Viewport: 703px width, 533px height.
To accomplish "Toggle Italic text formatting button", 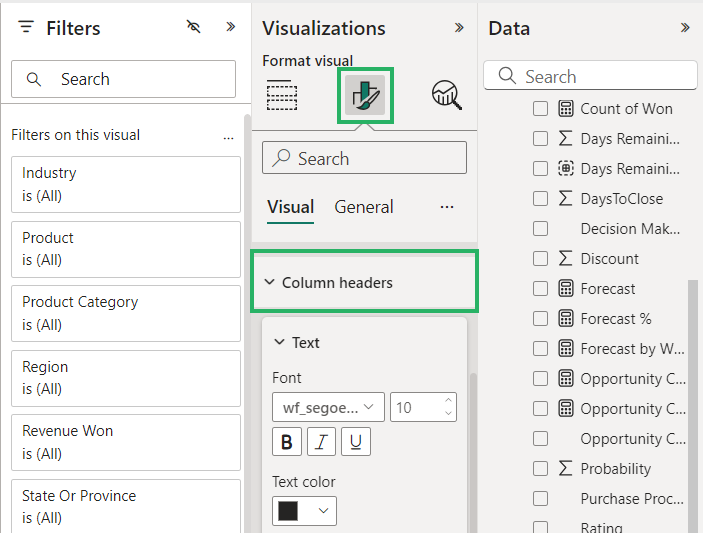I will [321, 441].
